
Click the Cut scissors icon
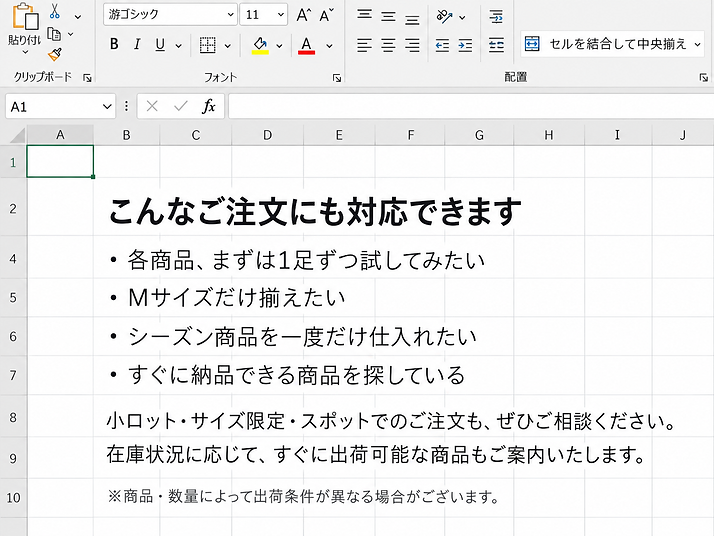(55, 11)
